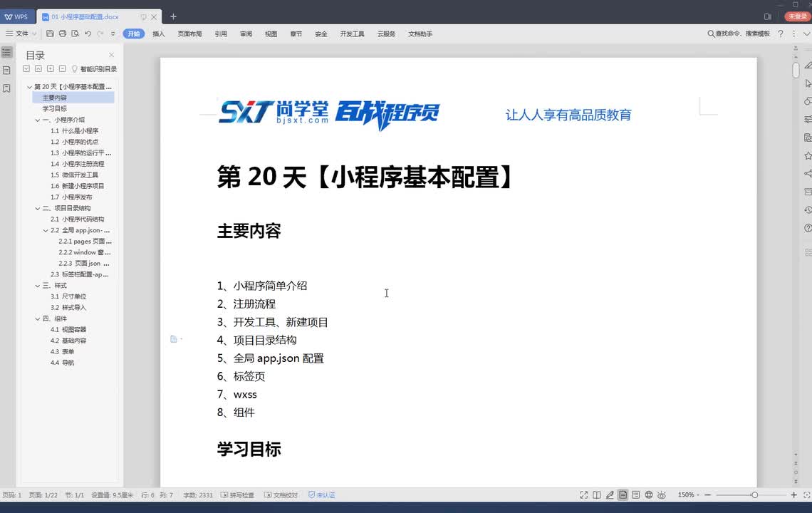Switch to writing mode pen icon

(610, 495)
